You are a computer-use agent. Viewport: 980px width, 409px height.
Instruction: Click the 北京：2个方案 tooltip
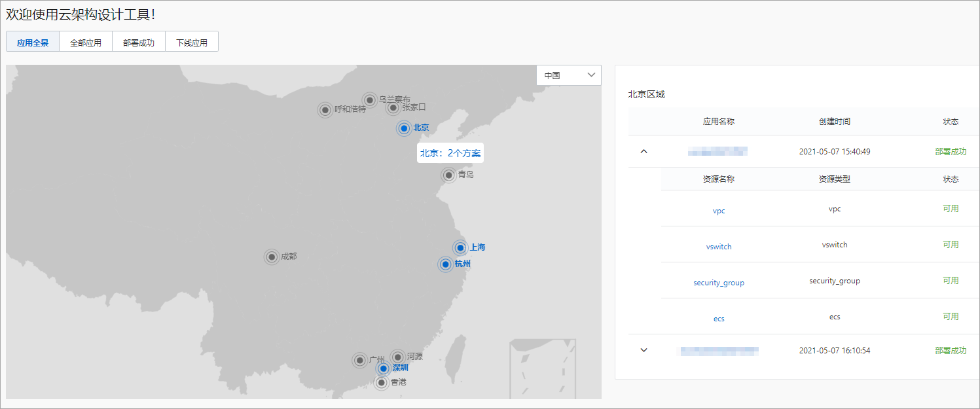point(450,153)
